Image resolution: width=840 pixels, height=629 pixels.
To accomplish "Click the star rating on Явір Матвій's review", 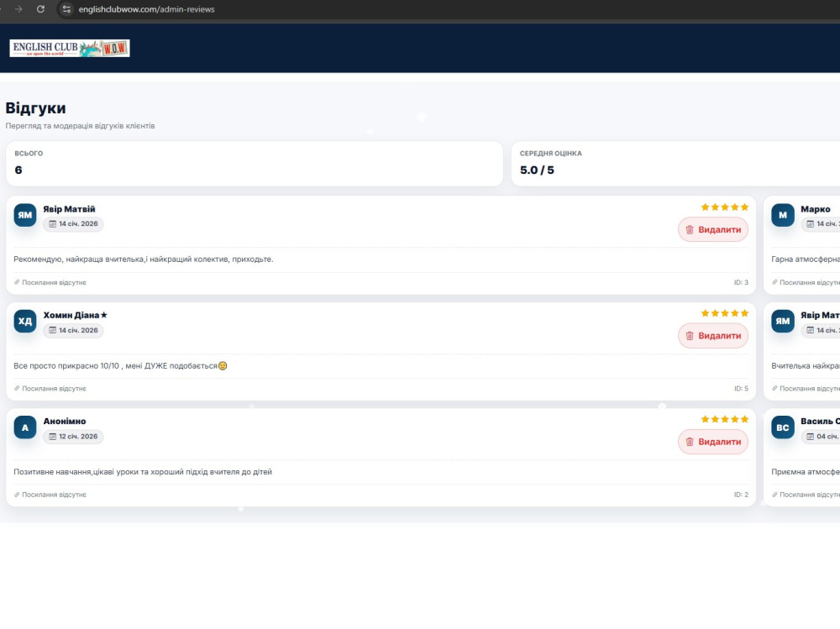I will click(x=725, y=207).
